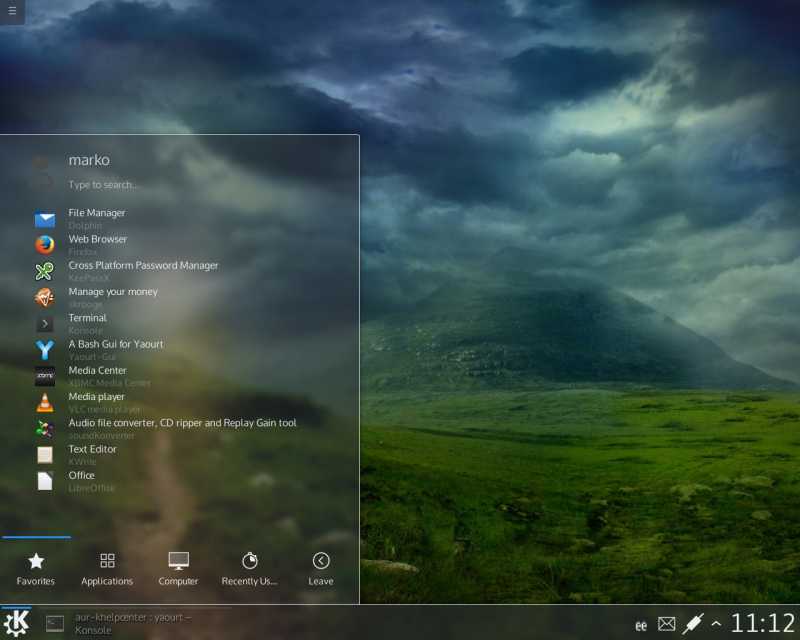Expand hidden system tray icons arrow
The height and width of the screenshot is (640, 800).
(x=716, y=624)
